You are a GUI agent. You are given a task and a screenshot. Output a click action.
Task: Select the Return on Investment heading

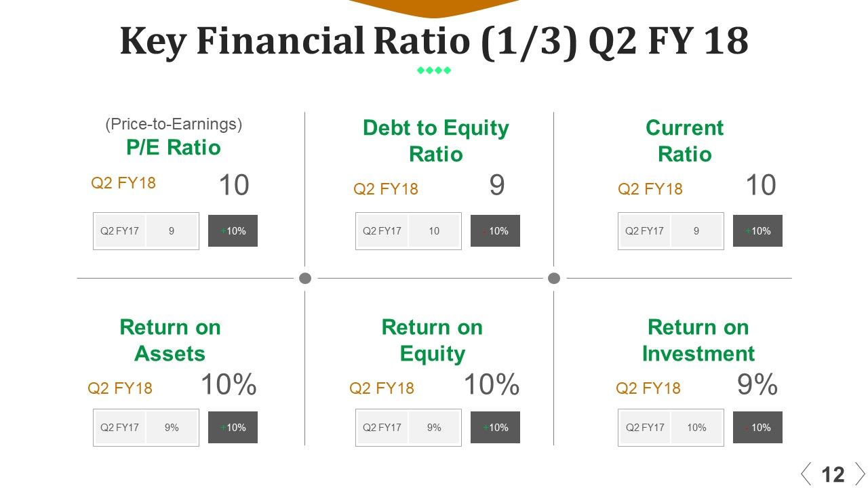point(698,340)
